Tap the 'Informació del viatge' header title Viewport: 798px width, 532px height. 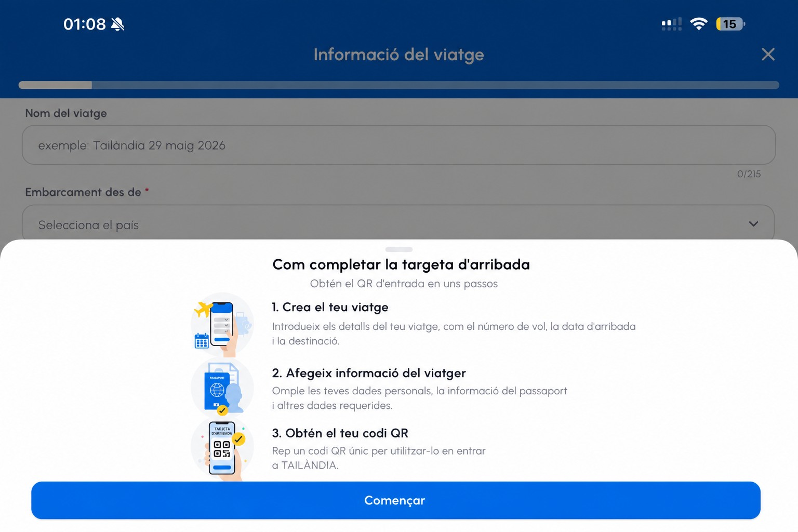click(398, 55)
